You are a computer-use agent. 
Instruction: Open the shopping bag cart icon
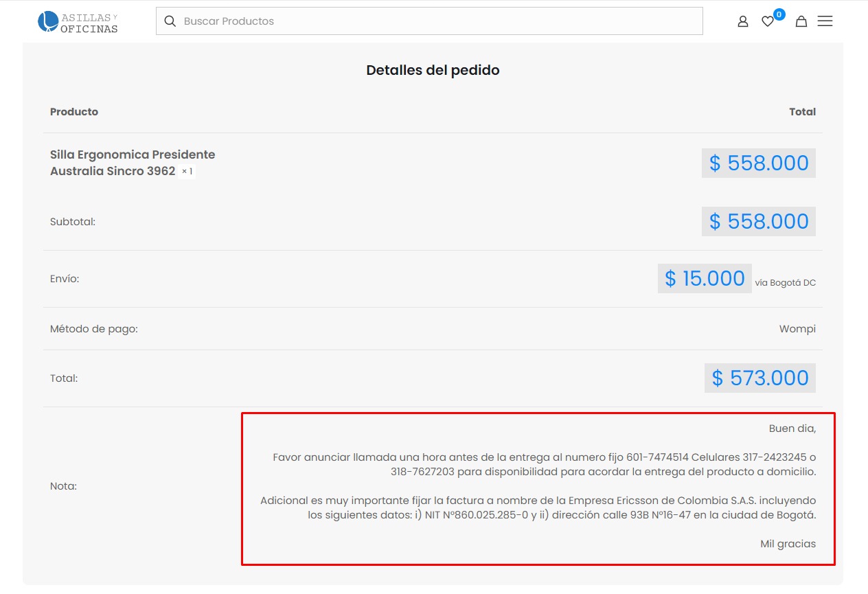pos(801,21)
